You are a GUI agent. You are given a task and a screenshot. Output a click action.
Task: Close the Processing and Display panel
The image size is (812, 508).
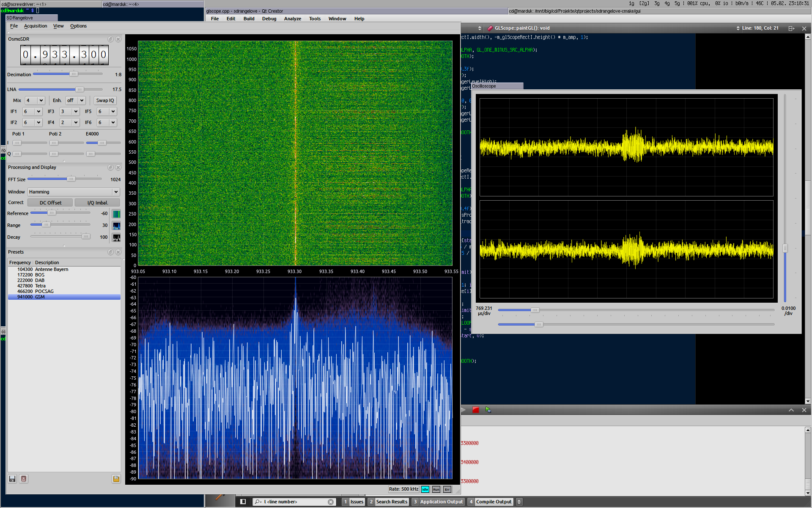coord(118,167)
